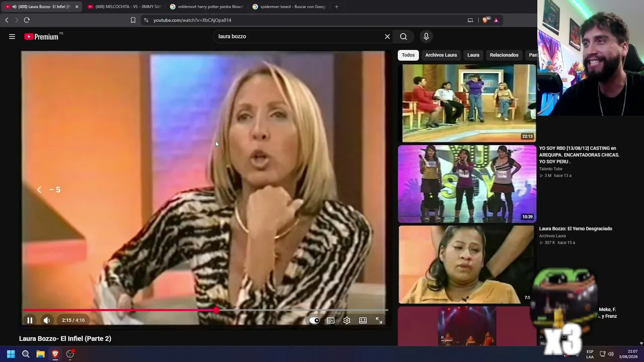
Task: Seek using the red video progress bar
Action: point(205,310)
